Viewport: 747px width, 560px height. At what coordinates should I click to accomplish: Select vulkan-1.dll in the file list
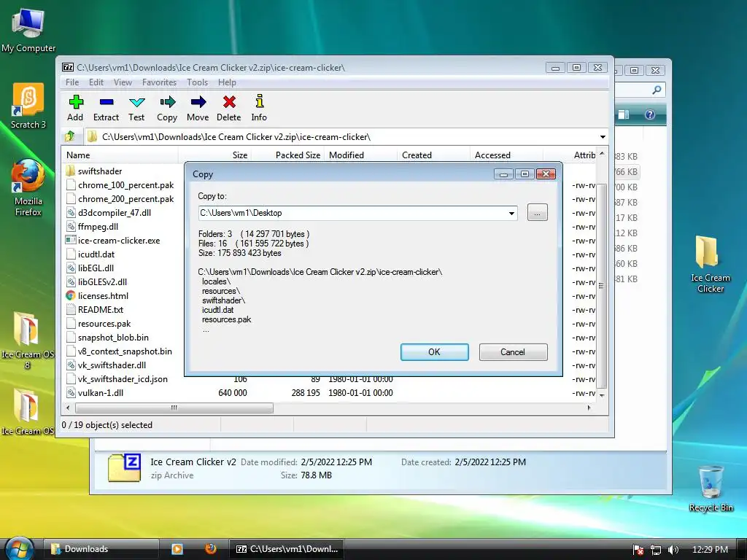tap(95, 393)
